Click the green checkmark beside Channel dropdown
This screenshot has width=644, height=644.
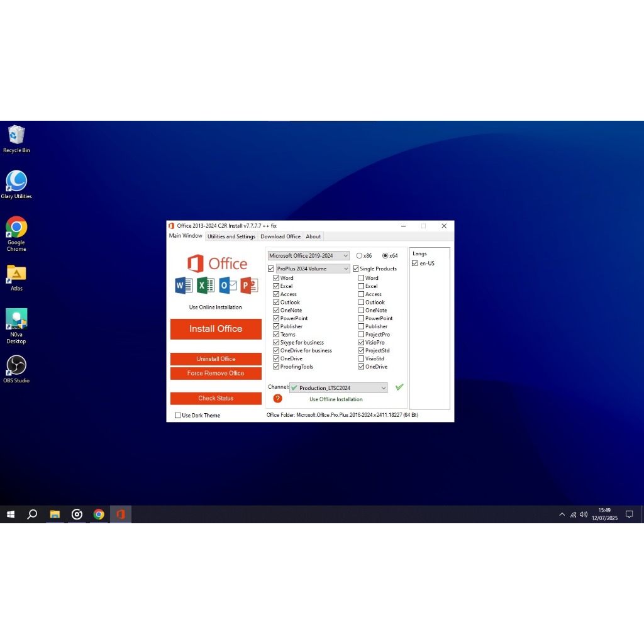[399, 387]
